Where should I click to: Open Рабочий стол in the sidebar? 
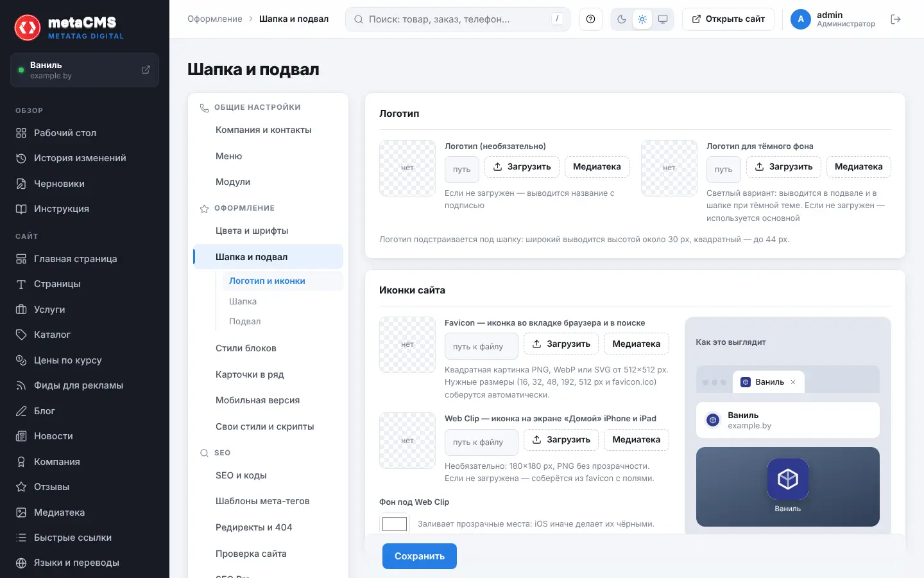click(x=85, y=133)
